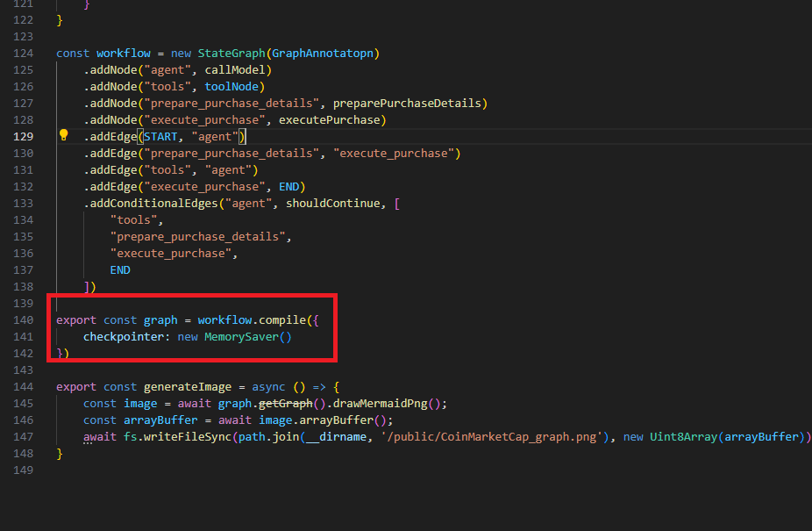The width and height of the screenshot is (812, 531).
Task: Click "prepare_purchase_details" string on line 130
Action: click(x=231, y=154)
